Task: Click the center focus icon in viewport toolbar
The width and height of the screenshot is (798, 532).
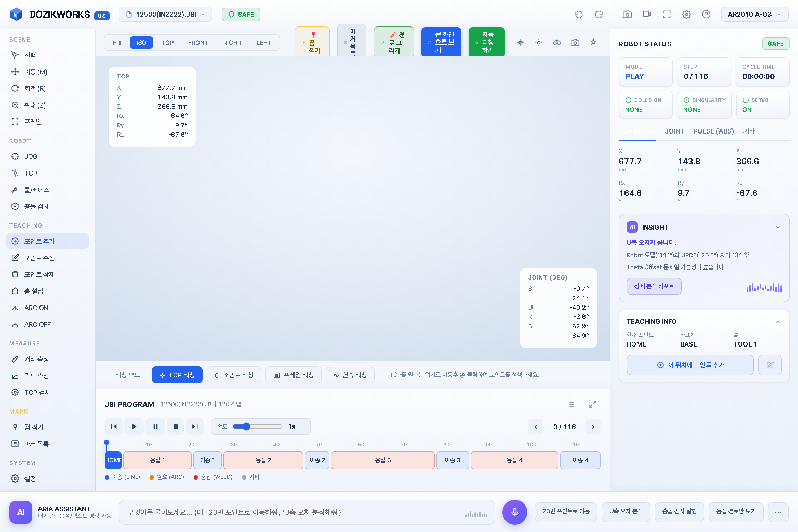Action: point(539,43)
